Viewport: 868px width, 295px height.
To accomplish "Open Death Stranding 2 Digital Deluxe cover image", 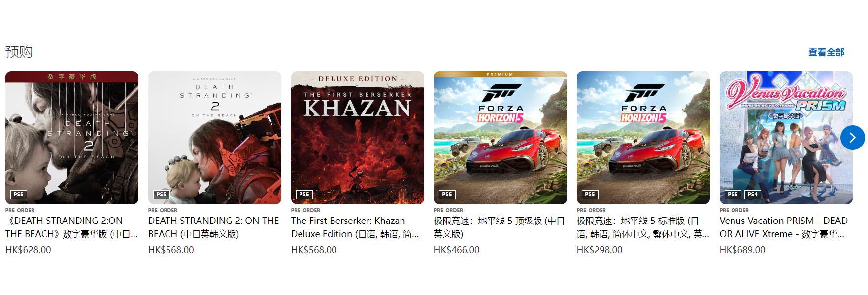I will 72,138.
